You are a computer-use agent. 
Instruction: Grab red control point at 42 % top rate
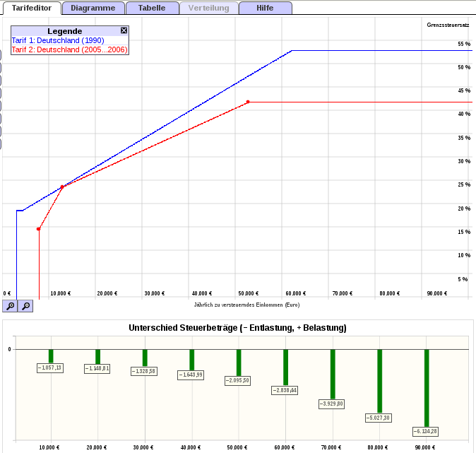pyautogui.click(x=248, y=102)
